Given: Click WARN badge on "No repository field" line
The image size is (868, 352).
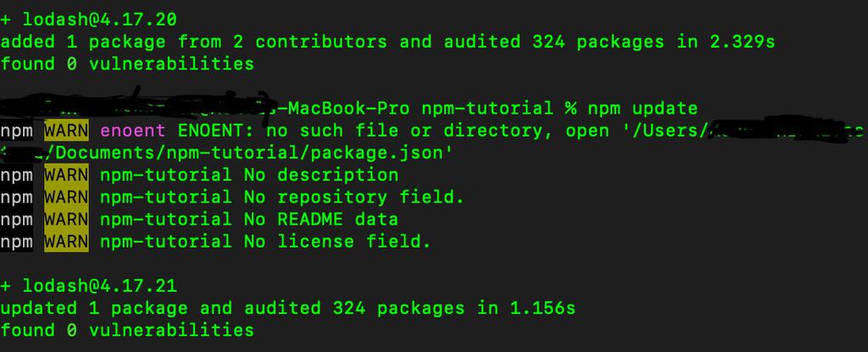Looking at the screenshot, I should [66, 197].
